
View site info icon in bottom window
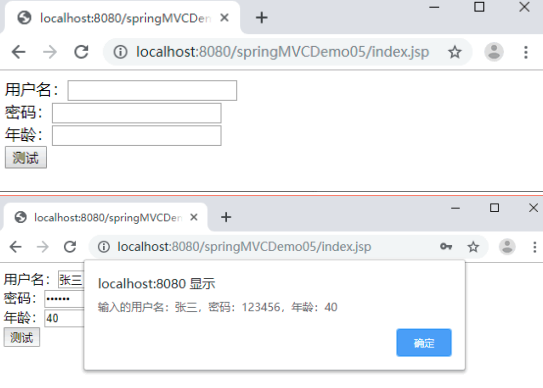tap(104, 247)
